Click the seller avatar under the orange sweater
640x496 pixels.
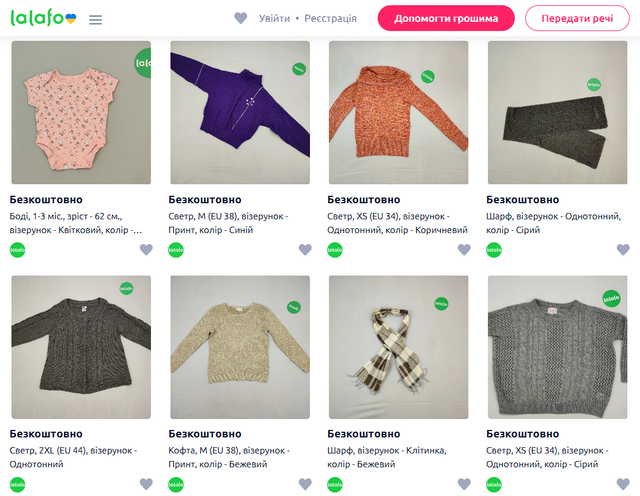tap(335, 250)
